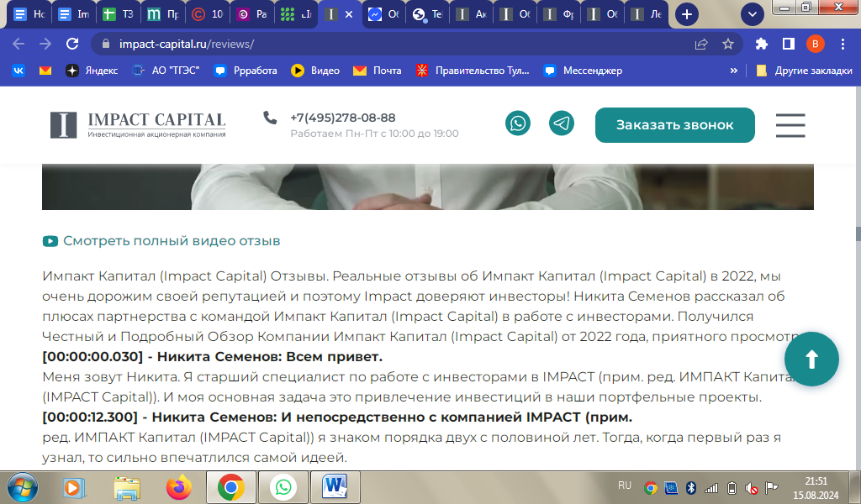Switch to the 'Фр' Impact tab

pyautogui.click(x=559, y=14)
